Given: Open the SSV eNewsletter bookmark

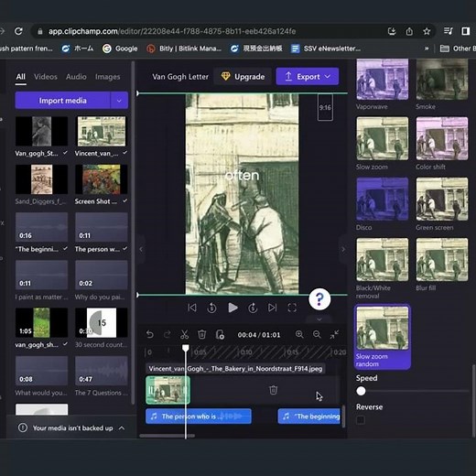Looking at the screenshot, I should pyautogui.click(x=326, y=49).
